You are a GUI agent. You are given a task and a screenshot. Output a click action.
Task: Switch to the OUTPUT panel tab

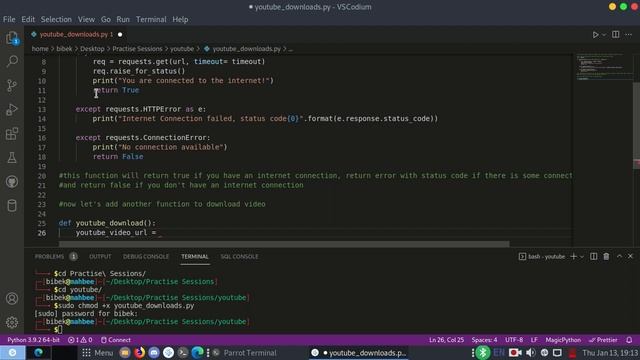(x=100, y=256)
